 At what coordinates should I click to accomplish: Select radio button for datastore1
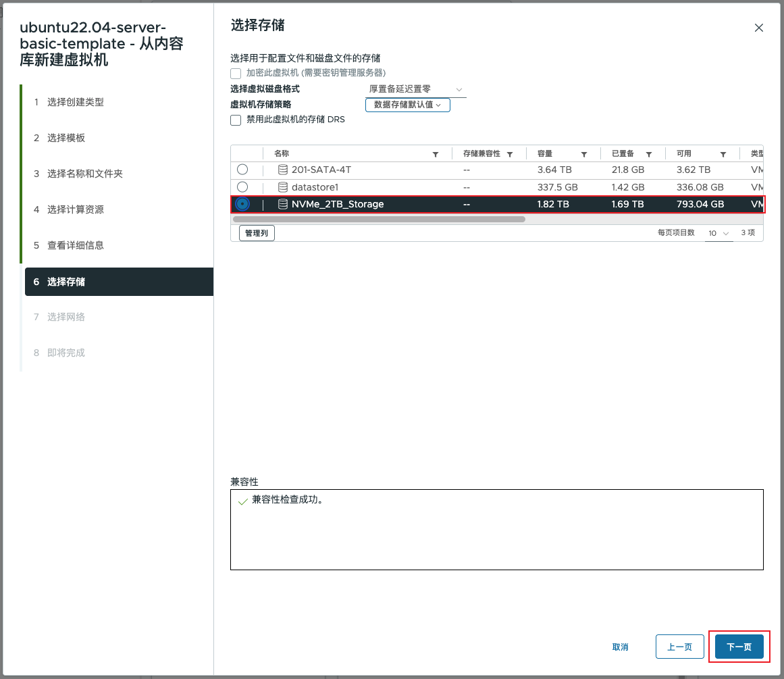point(242,187)
